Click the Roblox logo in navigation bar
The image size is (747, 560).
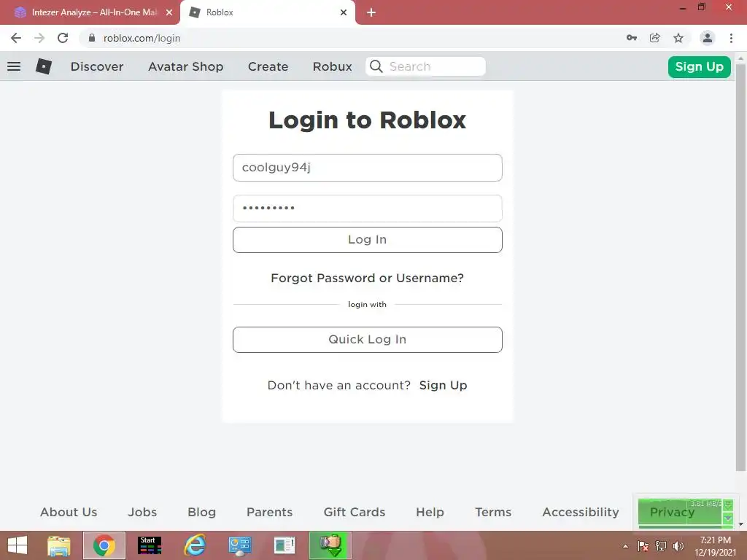point(43,66)
